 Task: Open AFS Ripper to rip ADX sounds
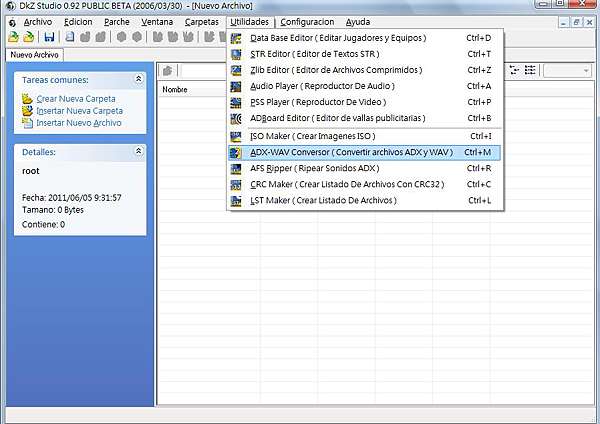tap(365, 169)
